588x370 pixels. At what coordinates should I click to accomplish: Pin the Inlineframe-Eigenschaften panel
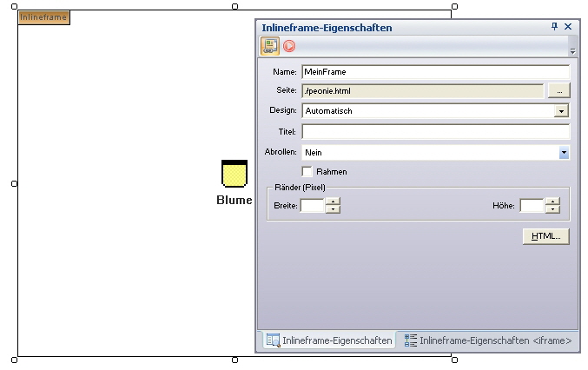pos(555,27)
